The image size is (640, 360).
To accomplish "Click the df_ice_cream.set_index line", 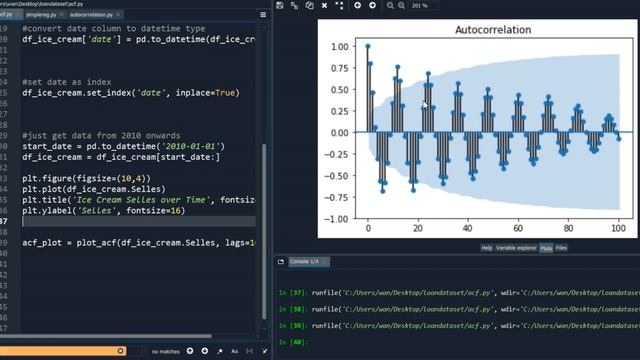I will point(131,93).
